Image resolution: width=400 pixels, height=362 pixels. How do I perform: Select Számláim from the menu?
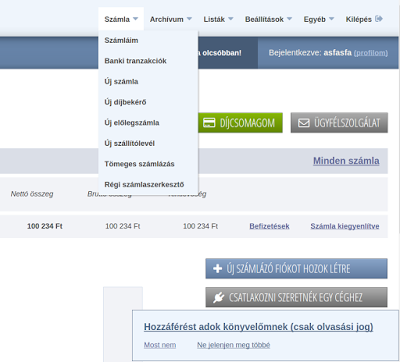(121, 40)
